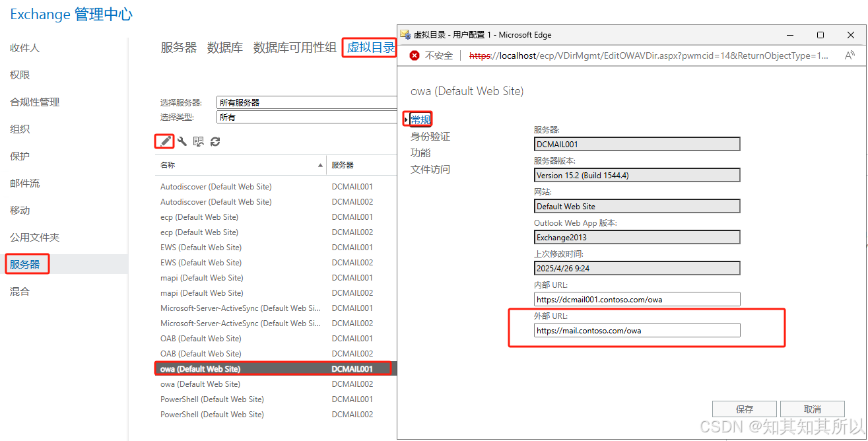Image resolution: width=868 pixels, height=441 pixels.
Task: Select OAB row for DCMAIL001
Action: [276, 339]
